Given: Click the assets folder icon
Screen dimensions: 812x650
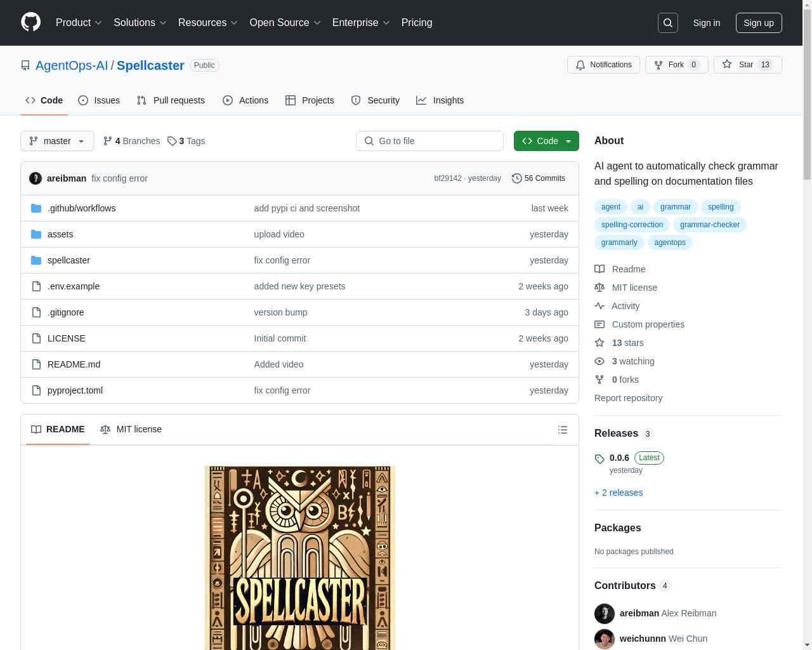Looking at the screenshot, I should [x=36, y=234].
